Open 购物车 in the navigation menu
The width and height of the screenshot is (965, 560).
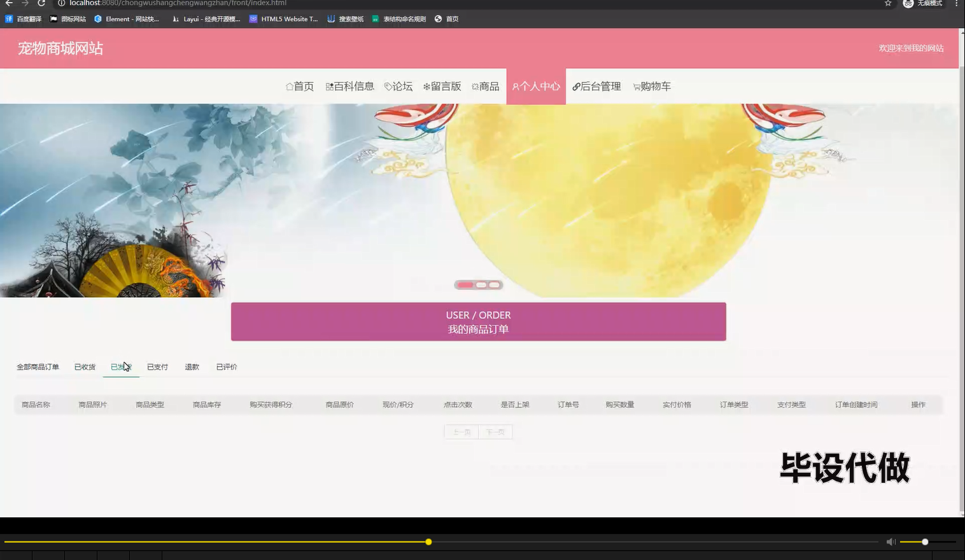[x=652, y=87]
